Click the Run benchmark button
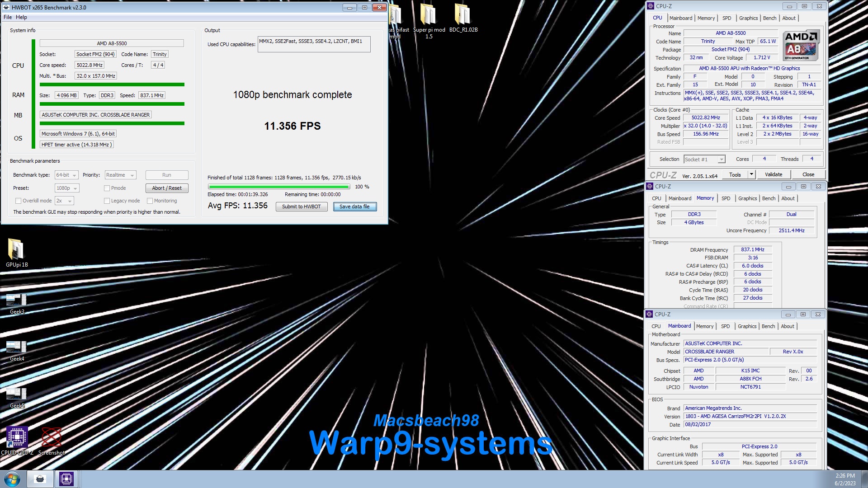Viewport: 868px width, 488px height. tap(167, 175)
